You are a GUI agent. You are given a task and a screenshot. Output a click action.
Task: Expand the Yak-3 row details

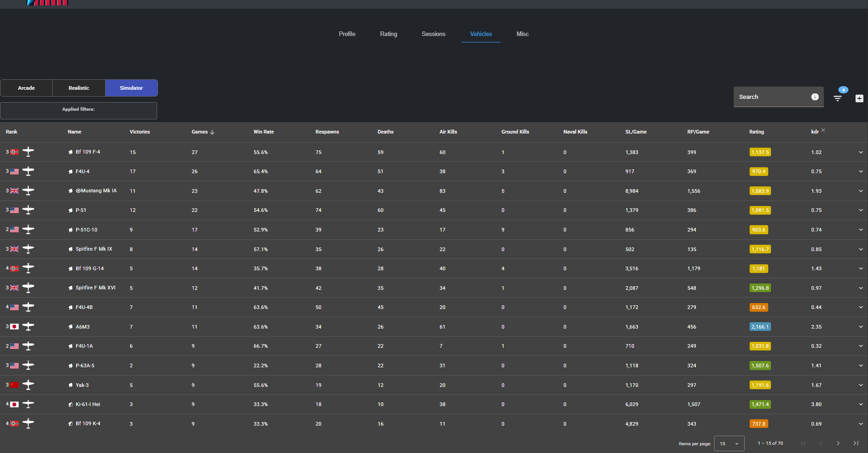861,385
